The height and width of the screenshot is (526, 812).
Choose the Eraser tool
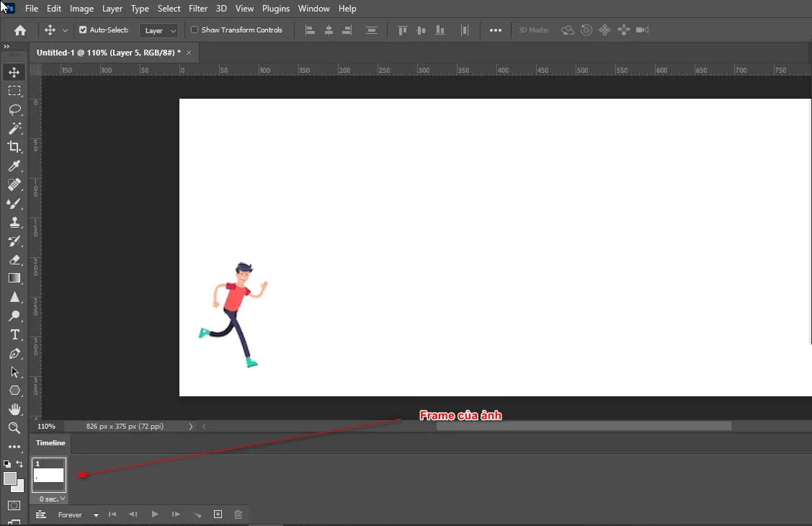(14, 259)
